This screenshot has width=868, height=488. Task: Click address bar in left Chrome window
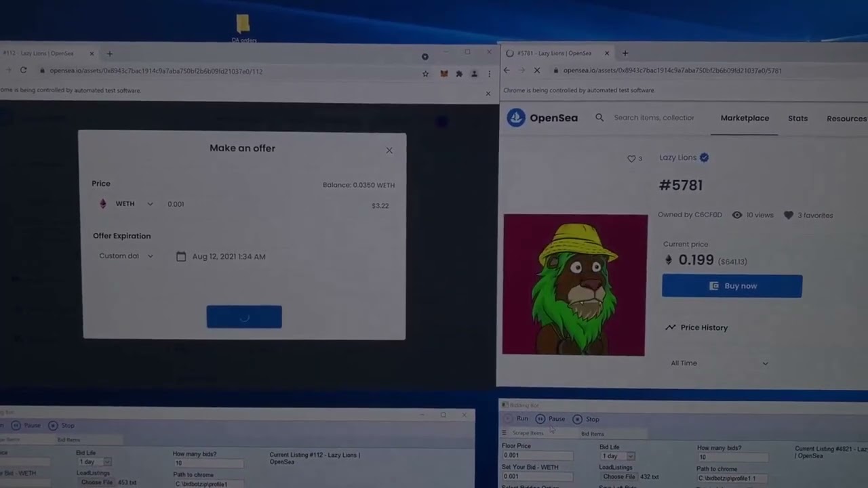pos(224,71)
